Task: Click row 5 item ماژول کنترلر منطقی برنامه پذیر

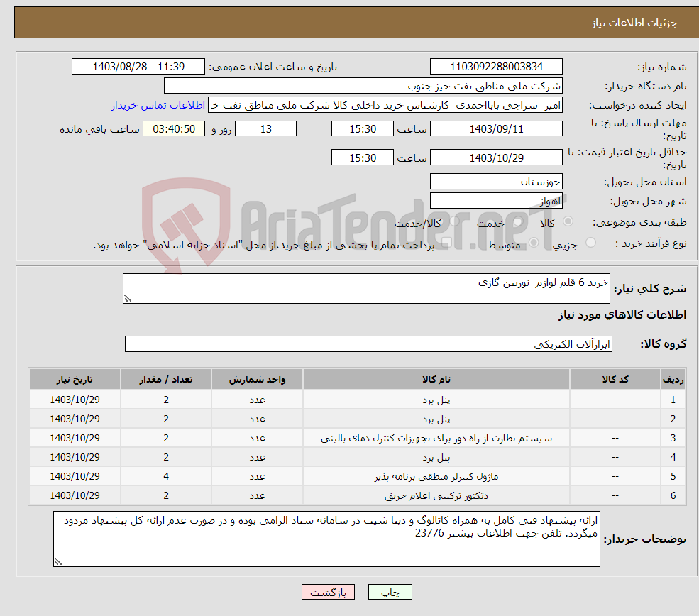Action: 436,476
